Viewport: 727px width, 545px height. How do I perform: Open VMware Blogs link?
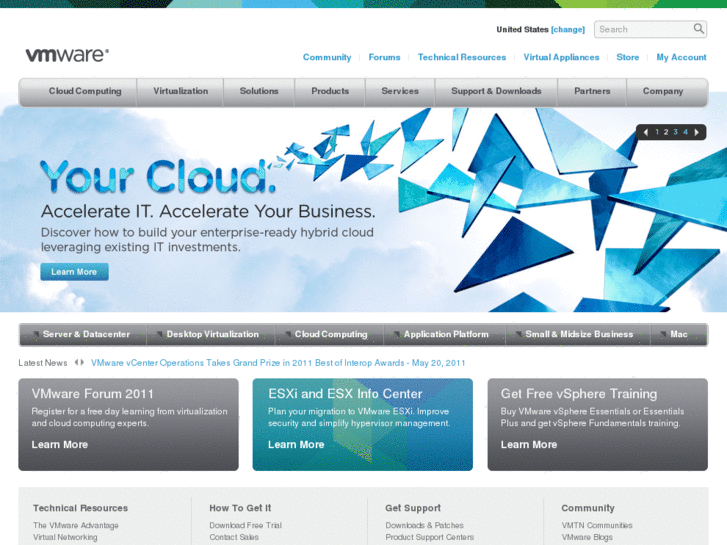click(587, 537)
